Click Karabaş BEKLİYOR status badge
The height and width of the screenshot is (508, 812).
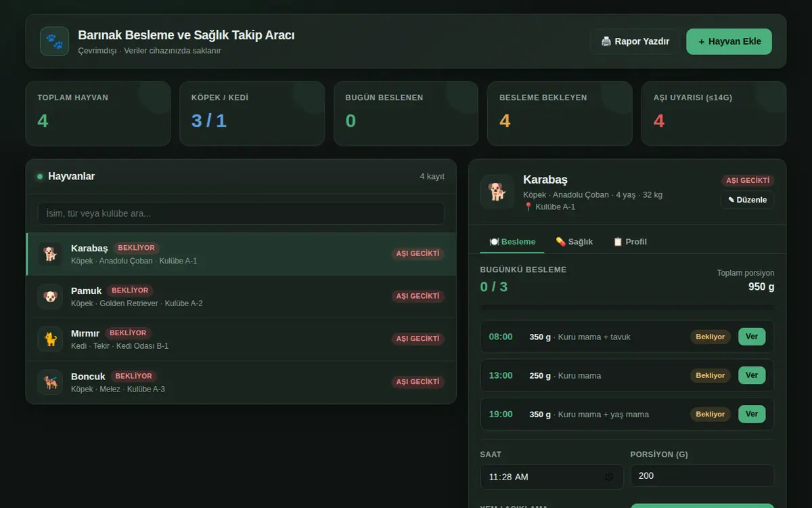coord(136,248)
